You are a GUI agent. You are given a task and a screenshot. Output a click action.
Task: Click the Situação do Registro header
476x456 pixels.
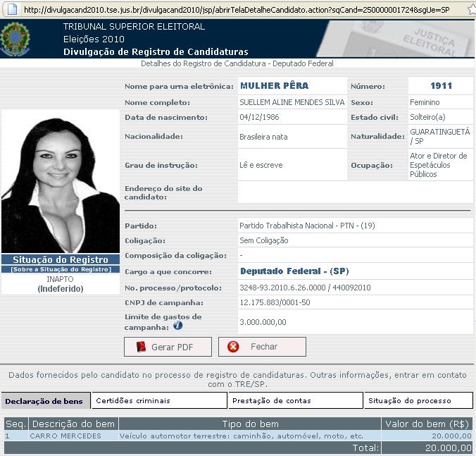[x=61, y=260]
